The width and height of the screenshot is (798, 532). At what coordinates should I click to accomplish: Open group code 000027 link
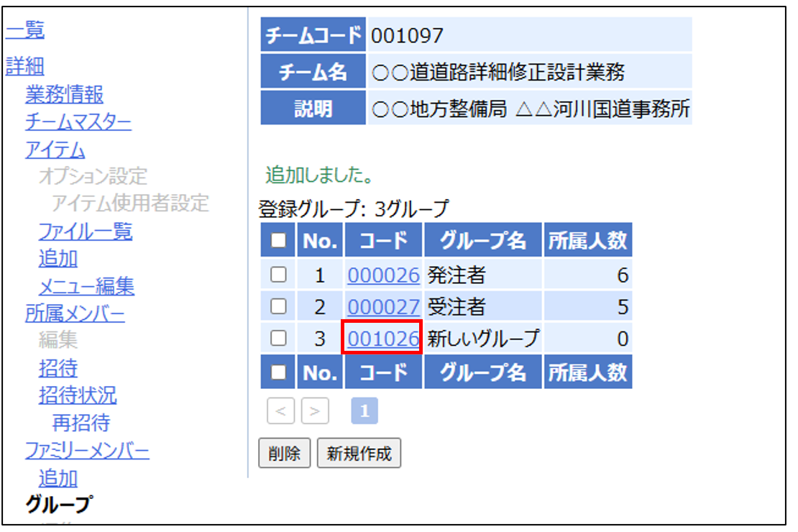383,307
